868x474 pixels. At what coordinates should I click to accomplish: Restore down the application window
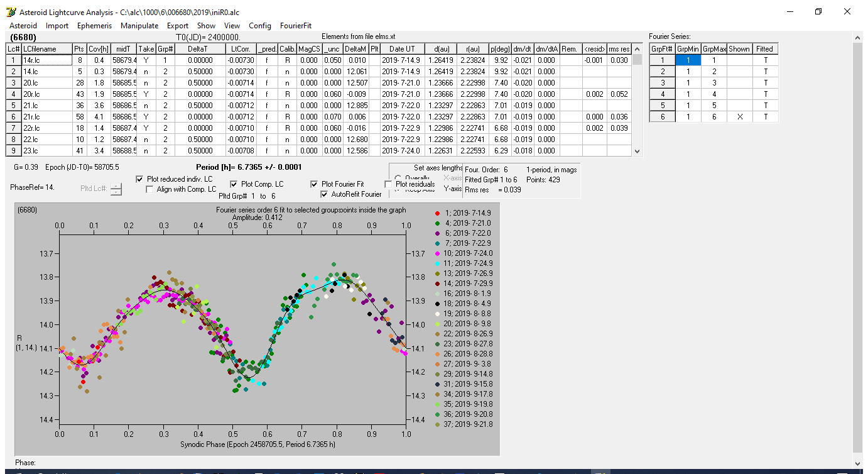[818, 11]
